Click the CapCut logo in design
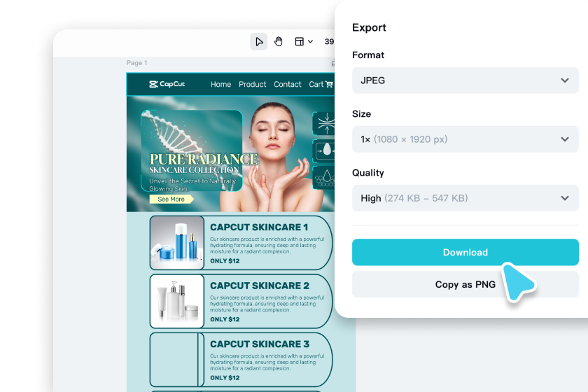Image resolution: width=588 pixels, height=392 pixels. point(167,84)
